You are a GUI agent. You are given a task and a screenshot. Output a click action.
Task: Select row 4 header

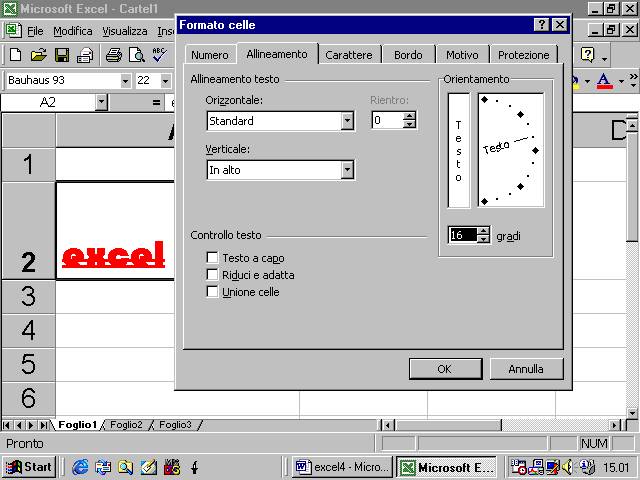(x=29, y=330)
